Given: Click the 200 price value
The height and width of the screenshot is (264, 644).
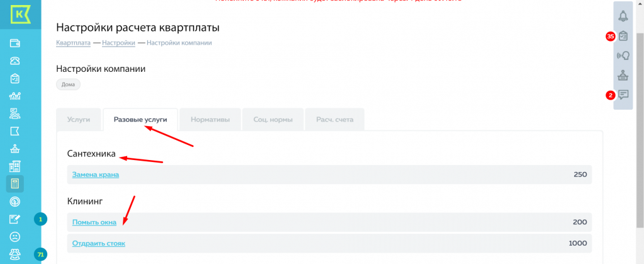Looking at the screenshot, I should click(x=580, y=222).
